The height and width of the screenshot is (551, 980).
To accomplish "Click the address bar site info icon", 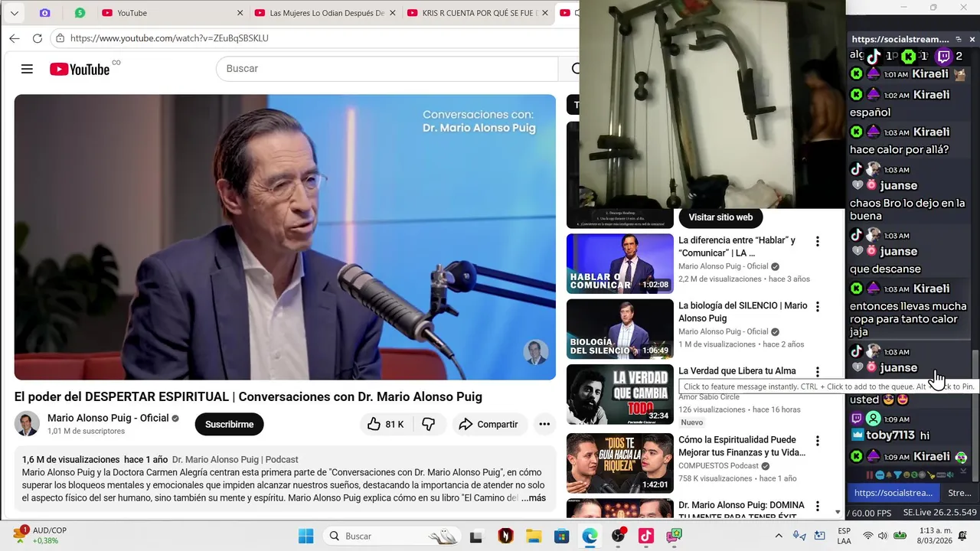I will pos(60,38).
